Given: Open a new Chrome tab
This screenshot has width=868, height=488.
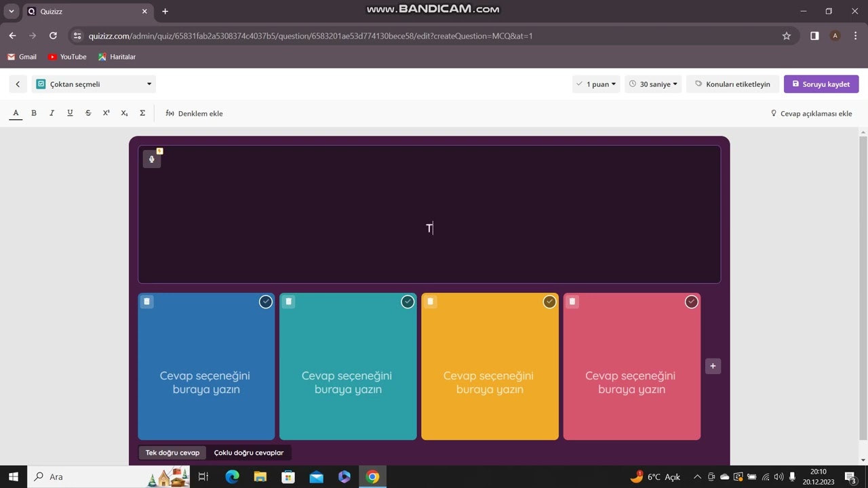Looking at the screenshot, I should point(165,11).
